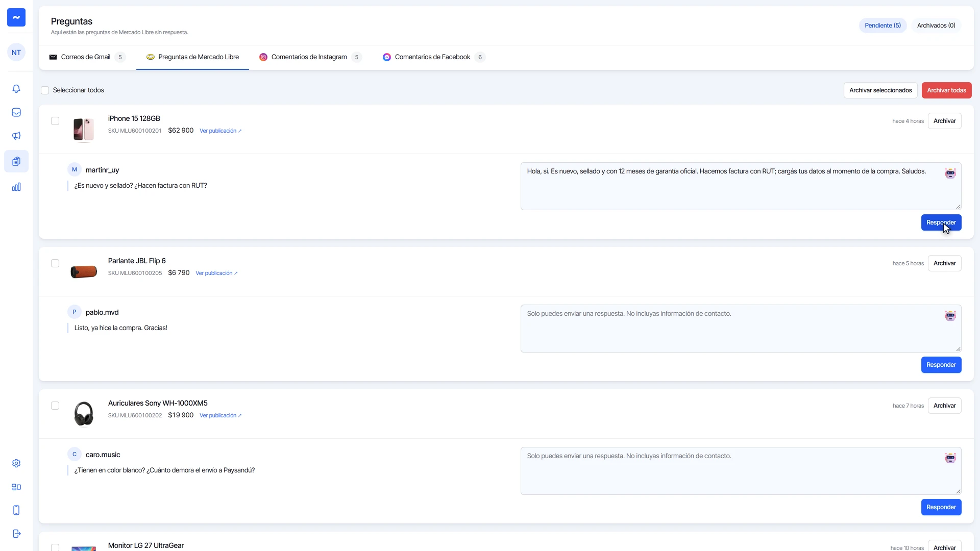Click Responder for pablo.mvd question
This screenshot has width=980, height=551.
click(941, 365)
